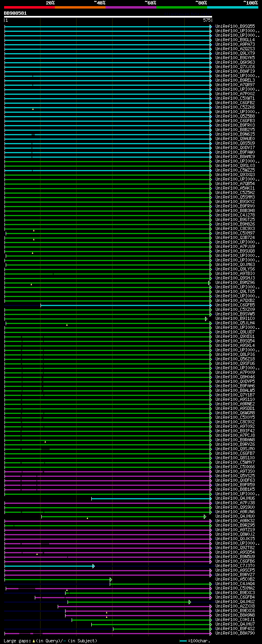Click label UniRef100_C5XK66
The width and height of the screenshot is (262, 644).
[x=235, y=467]
